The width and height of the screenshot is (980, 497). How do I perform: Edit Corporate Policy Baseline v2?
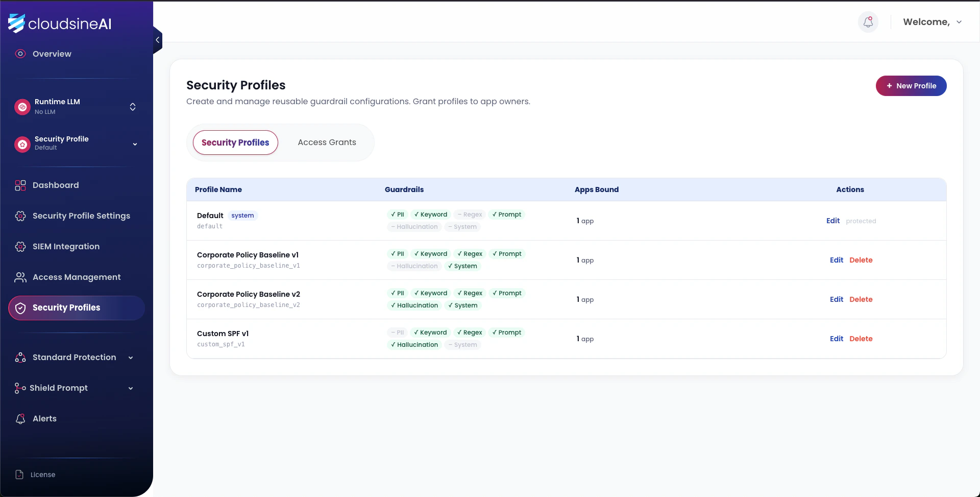click(837, 299)
